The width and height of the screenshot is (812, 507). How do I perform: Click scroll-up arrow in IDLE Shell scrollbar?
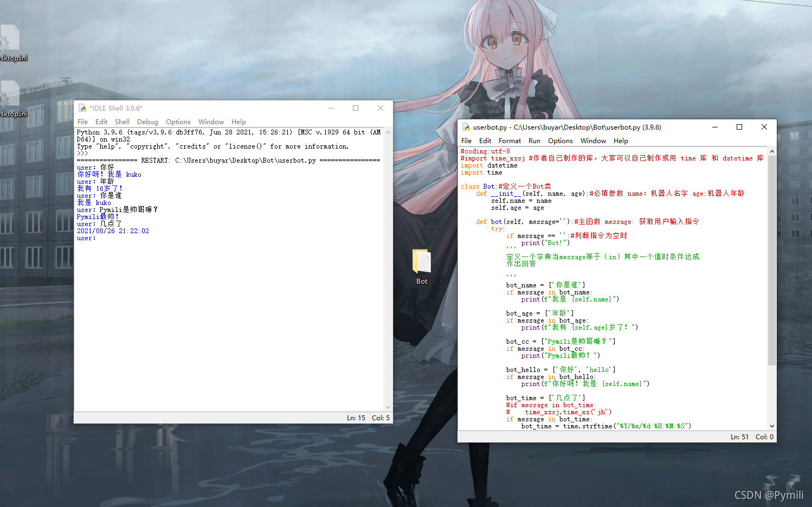coord(388,132)
